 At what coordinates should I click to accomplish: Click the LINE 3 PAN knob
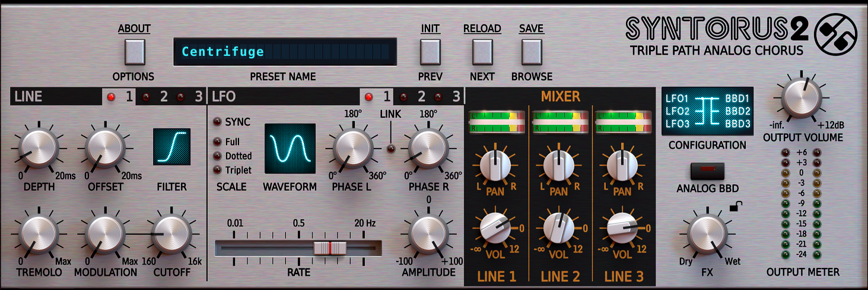622,165
